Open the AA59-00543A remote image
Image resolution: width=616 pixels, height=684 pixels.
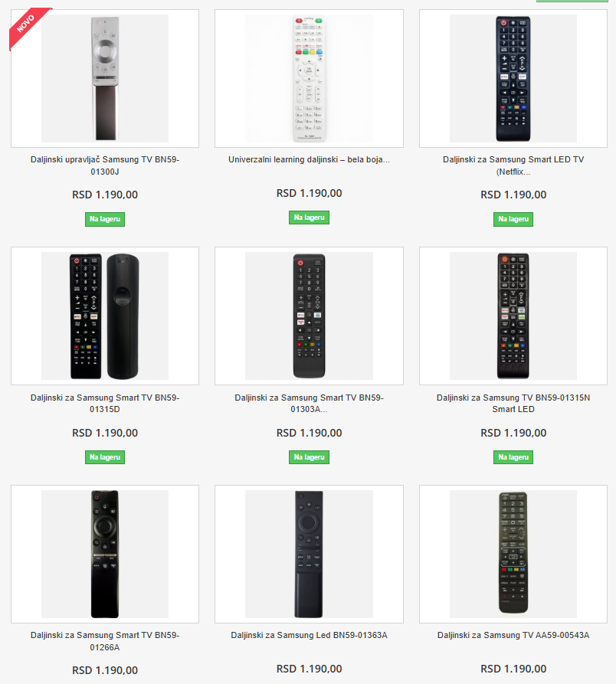pyautogui.click(x=513, y=554)
